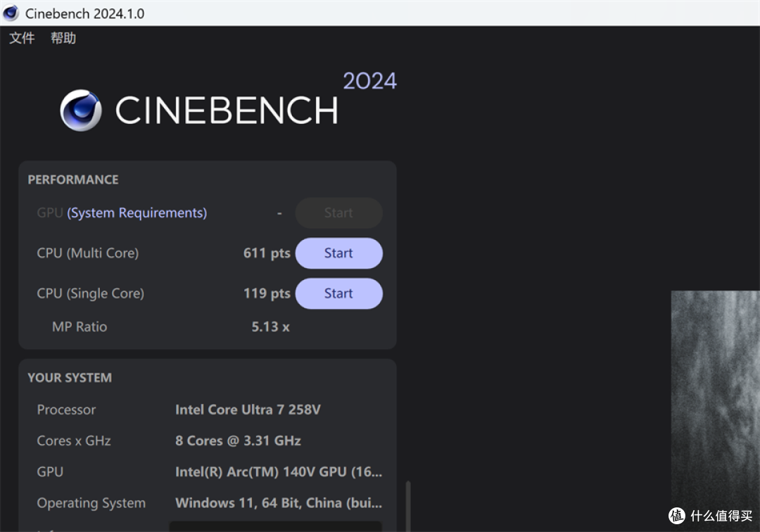Open the 文件 menu

point(22,38)
